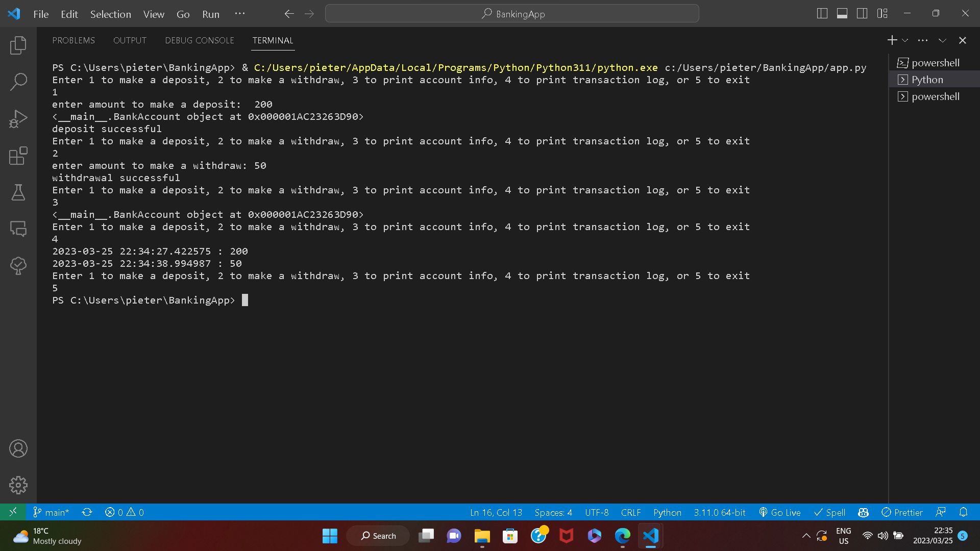Click the Synchronize Changes icon in status bar

(x=87, y=512)
